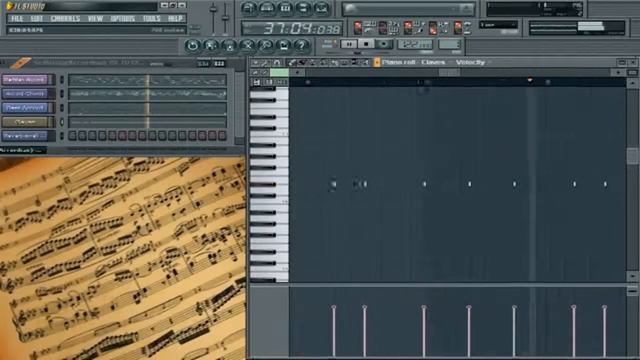Click the sheet music image
640x360 pixels.
(122, 258)
